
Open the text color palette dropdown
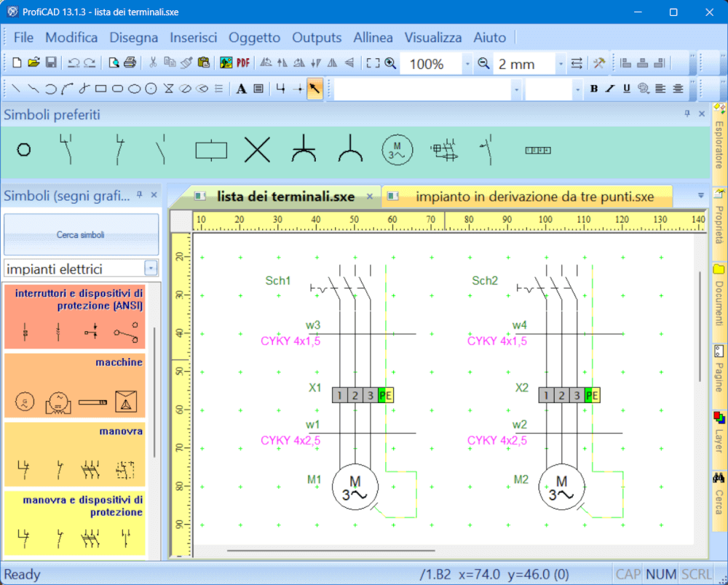644,89
